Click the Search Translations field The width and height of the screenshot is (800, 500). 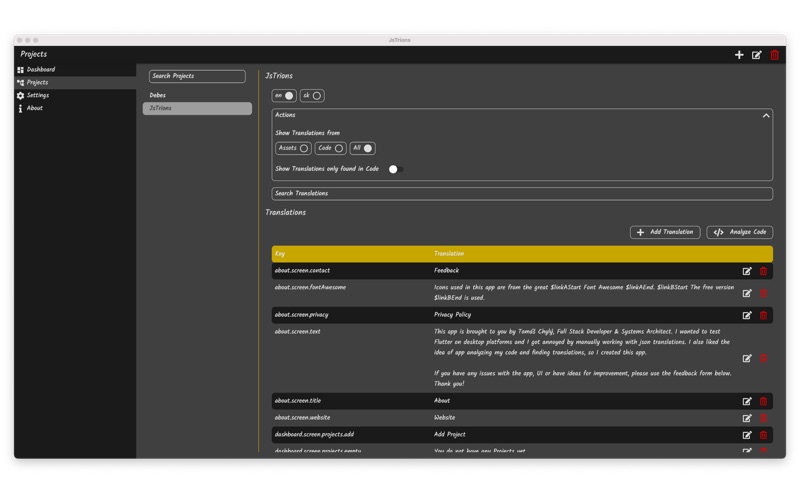click(x=522, y=193)
